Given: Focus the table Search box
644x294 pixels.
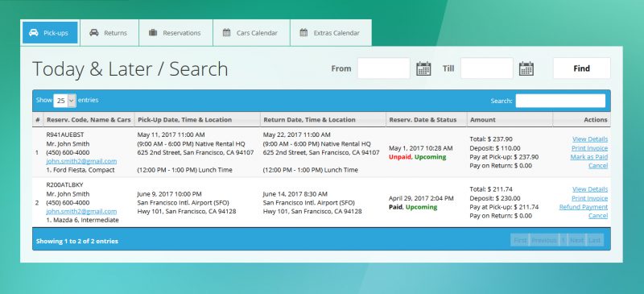Looking at the screenshot, I should 560,101.
